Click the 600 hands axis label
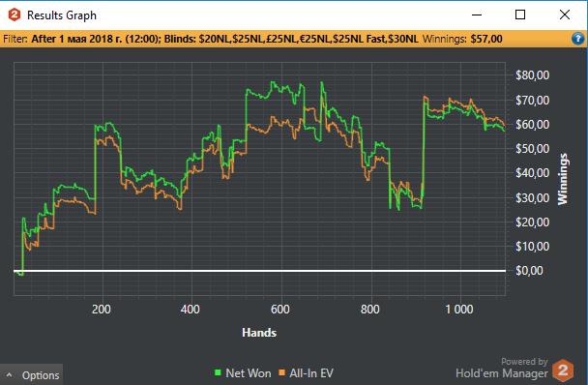Screen dimensions: 588x385 (280, 310)
